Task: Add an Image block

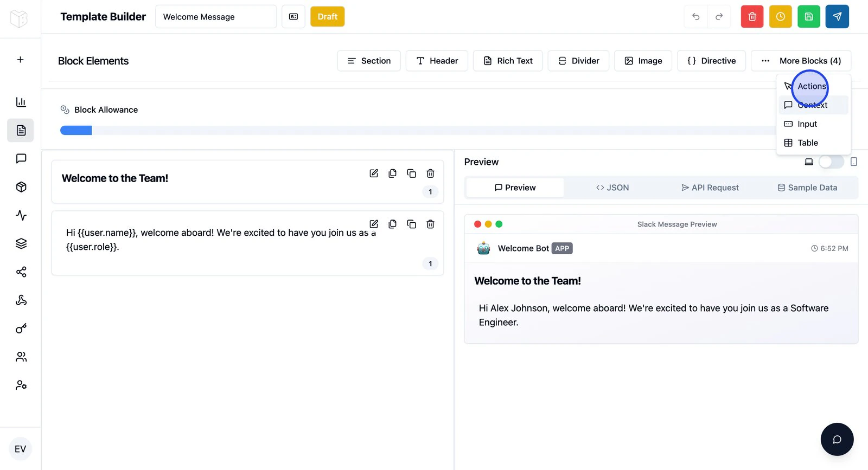Action: point(643,61)
